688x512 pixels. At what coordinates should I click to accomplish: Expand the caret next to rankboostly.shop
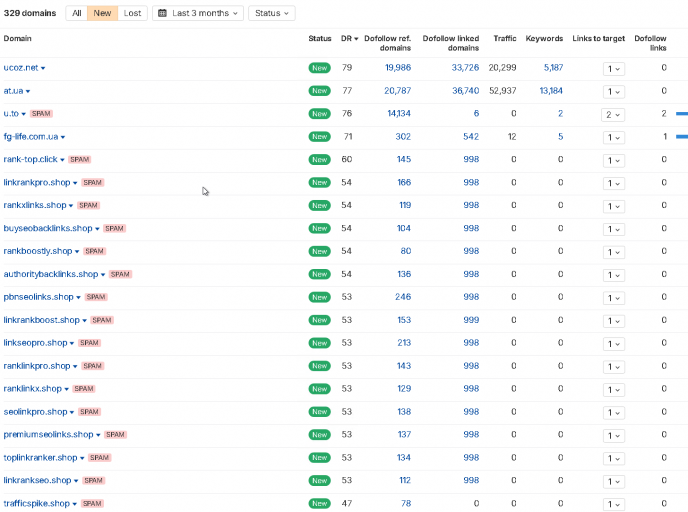77,252
